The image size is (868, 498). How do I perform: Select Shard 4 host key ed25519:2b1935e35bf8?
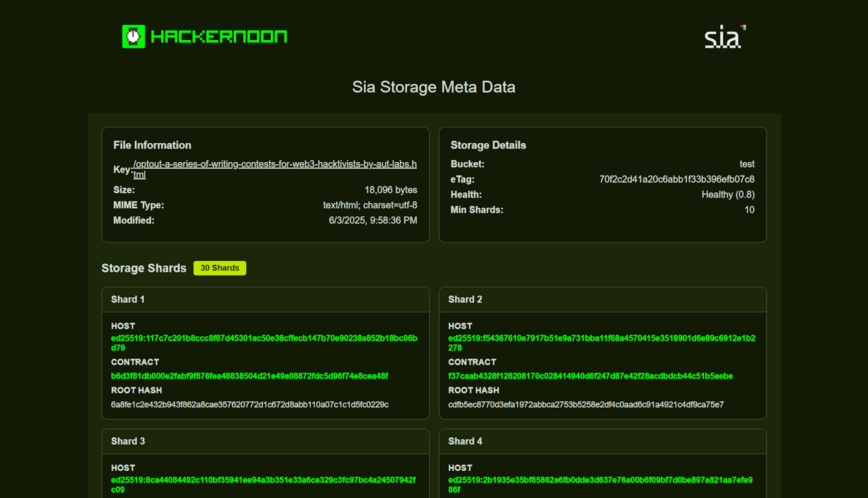(600, 485)
